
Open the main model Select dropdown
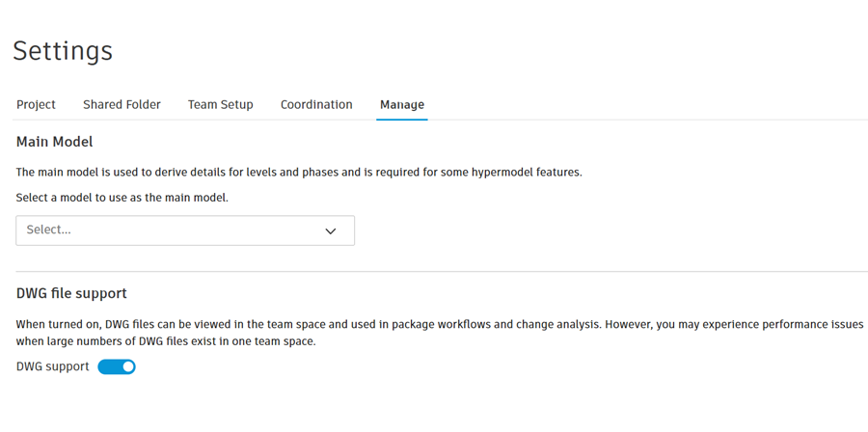coord(185,230)
